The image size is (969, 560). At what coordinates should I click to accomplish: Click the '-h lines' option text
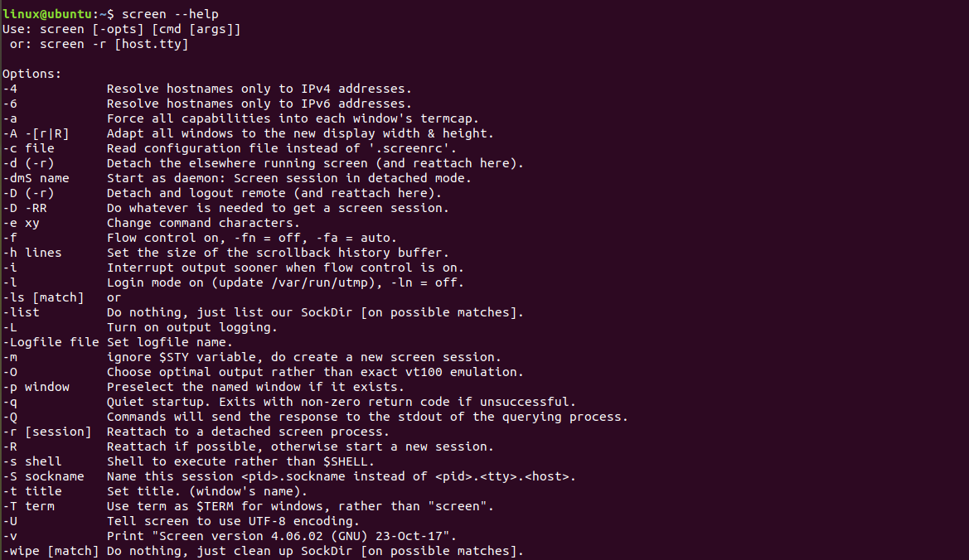tap(31, 253)
